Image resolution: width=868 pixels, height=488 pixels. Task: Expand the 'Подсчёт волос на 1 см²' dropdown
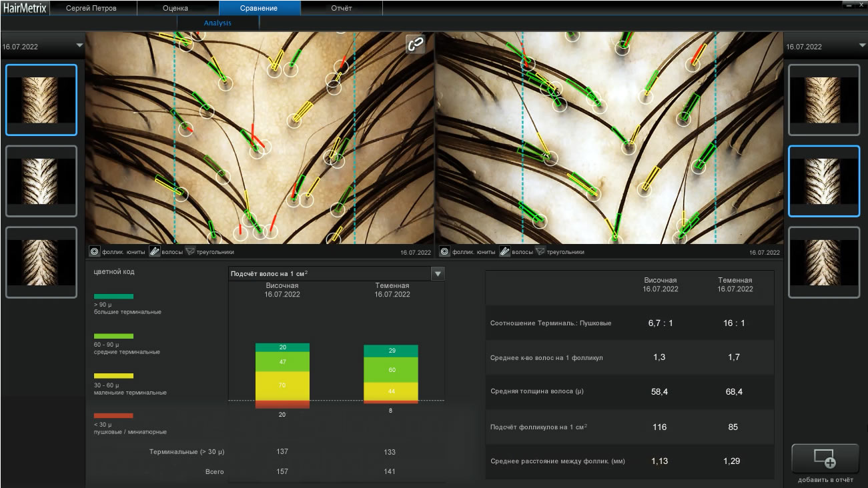(x=438, y=273)
